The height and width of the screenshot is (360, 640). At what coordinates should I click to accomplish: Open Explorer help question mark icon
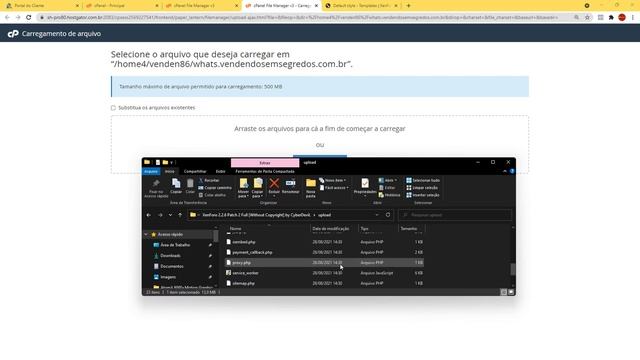(x=512, y=171)
